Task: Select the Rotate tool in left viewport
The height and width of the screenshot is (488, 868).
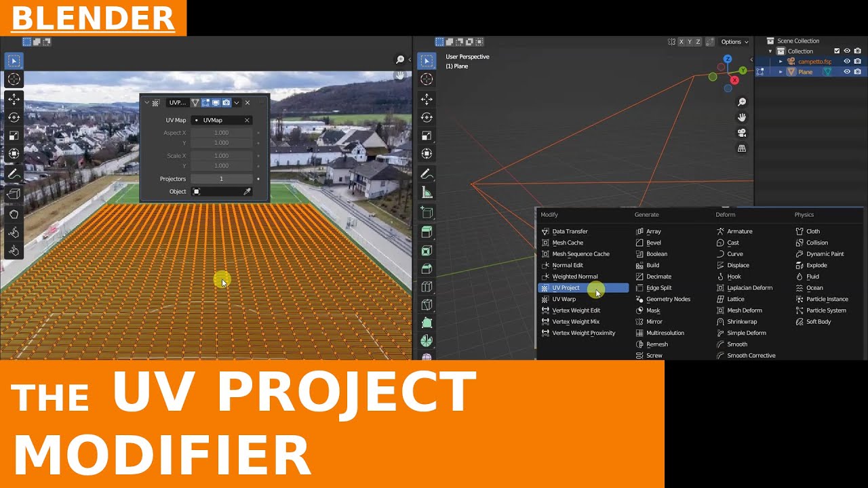Action: point(14,117)
